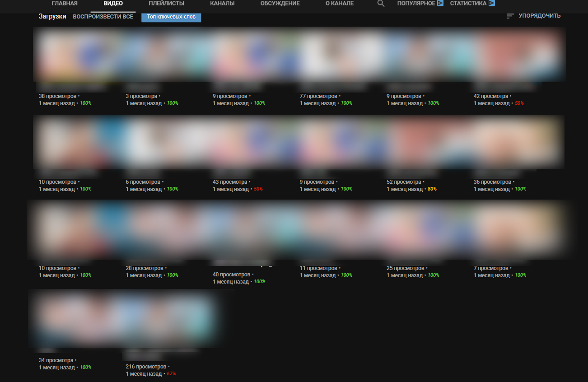This screenshot has width=588, height=382.
Task: Click the red 50% label in the top row
Action: [520, 103]
